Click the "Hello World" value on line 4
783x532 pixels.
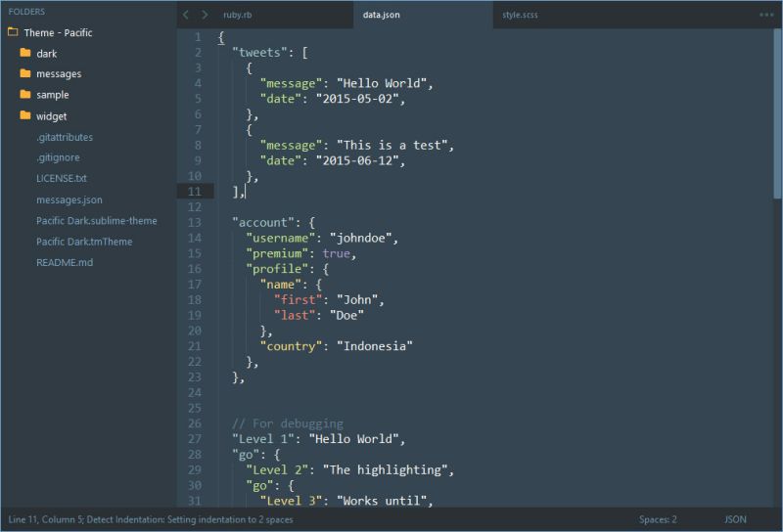pos(381,83)
